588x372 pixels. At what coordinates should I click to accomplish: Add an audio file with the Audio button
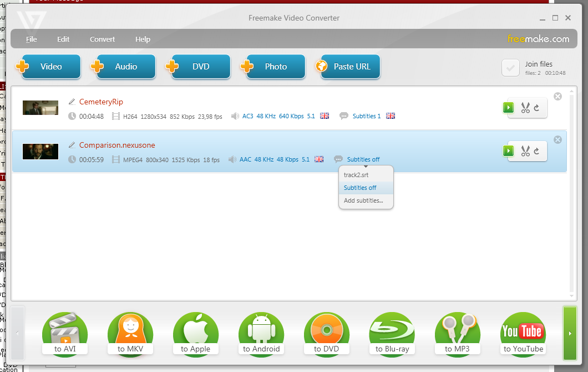[x=125, y=67]
